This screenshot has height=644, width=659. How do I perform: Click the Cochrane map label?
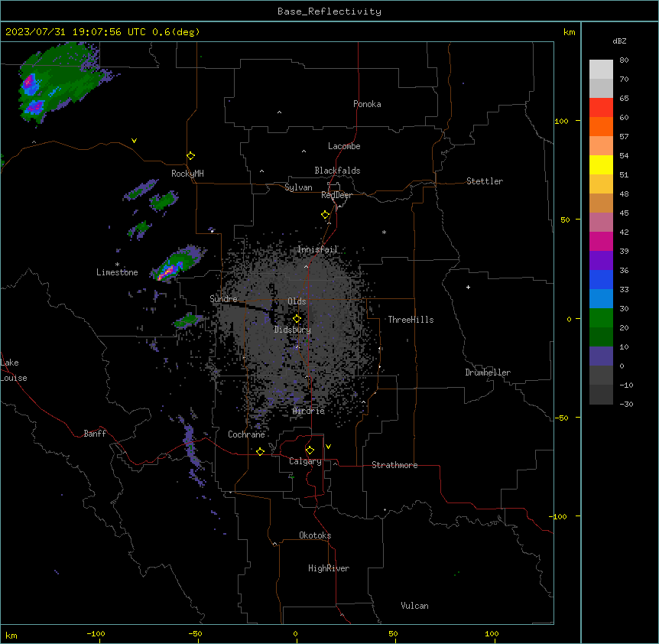tap(246, 434)
